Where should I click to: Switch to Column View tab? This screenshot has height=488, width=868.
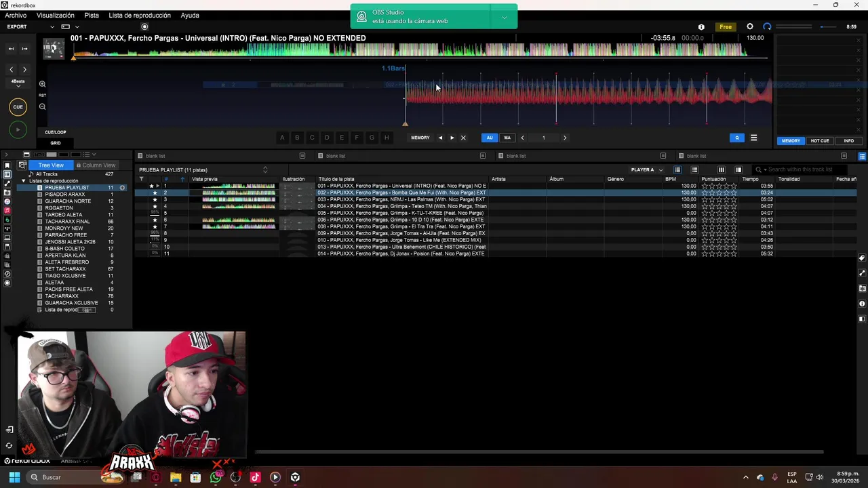point(96,165)
